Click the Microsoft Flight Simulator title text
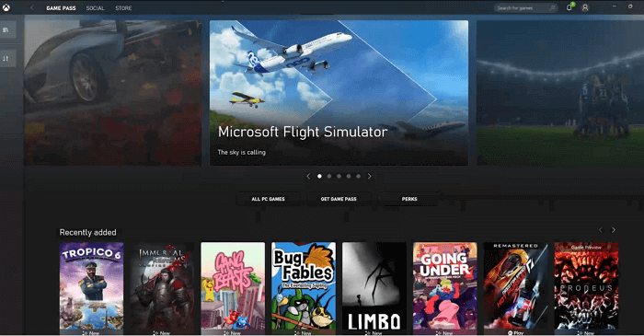 point(303,132)
